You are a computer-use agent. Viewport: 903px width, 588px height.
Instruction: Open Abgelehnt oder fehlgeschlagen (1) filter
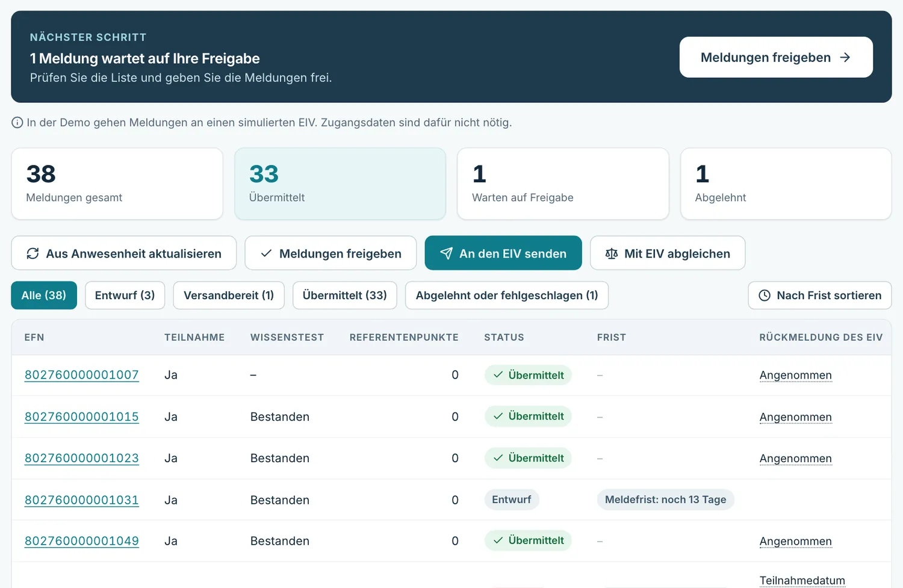pos(507,296)
